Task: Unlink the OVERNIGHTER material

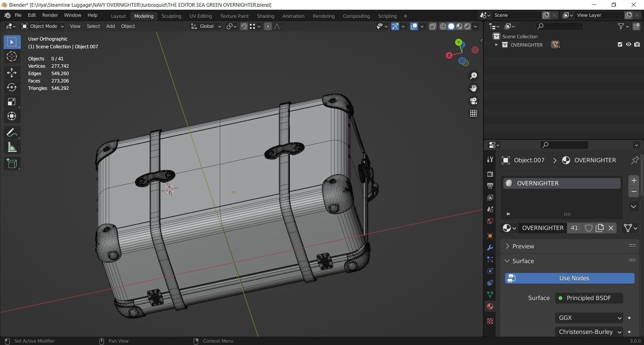Action: 611,228
